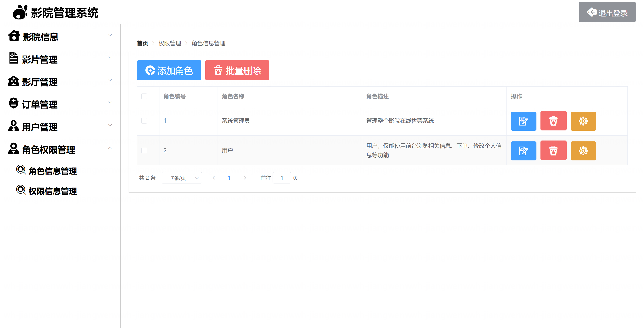Screen dimensions: 644x328
Task: Open the orange permission gear icon for 系统管理员
Action: click(583, 121)
